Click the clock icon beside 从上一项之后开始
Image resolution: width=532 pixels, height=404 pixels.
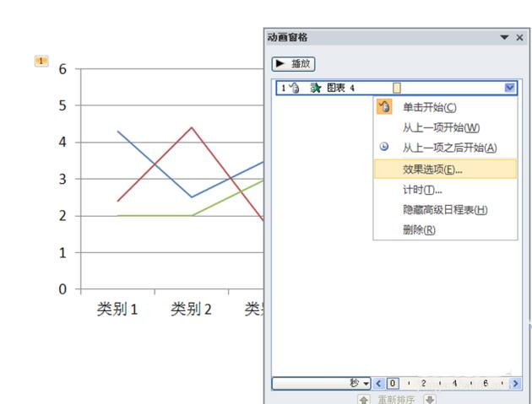point(383,147)
